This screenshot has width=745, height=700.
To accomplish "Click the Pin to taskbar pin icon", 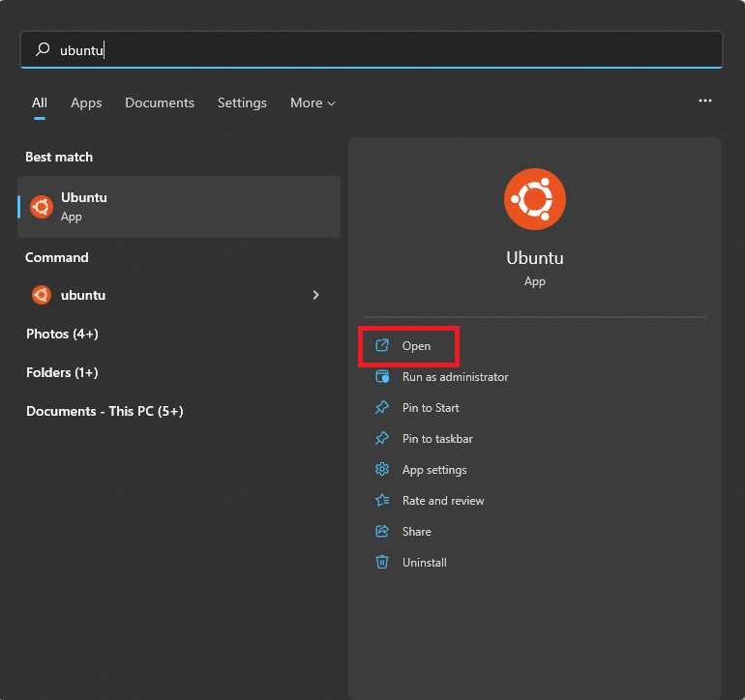I will point(382,438).
